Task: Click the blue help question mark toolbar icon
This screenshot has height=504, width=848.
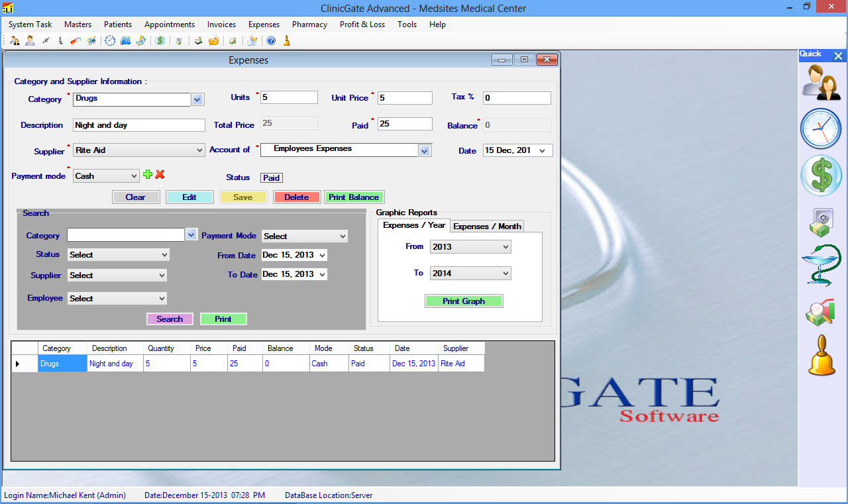Action: [x=271, y=40]
